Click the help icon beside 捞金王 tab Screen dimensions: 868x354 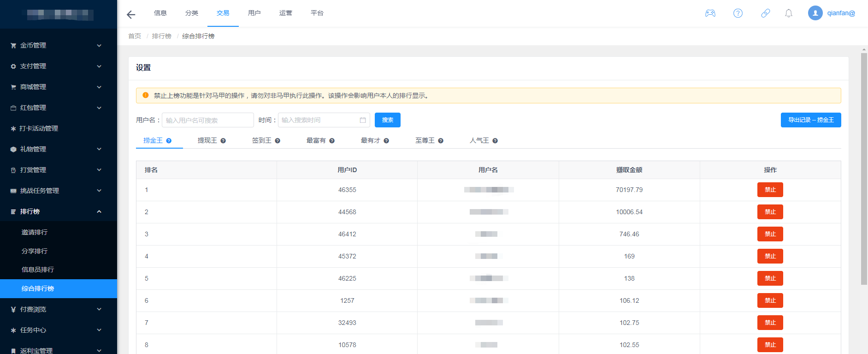click(x=169, y=141)
